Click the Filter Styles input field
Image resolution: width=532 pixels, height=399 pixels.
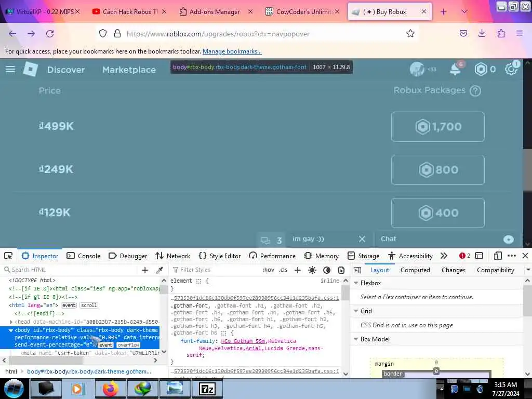(x=216, y=270)
